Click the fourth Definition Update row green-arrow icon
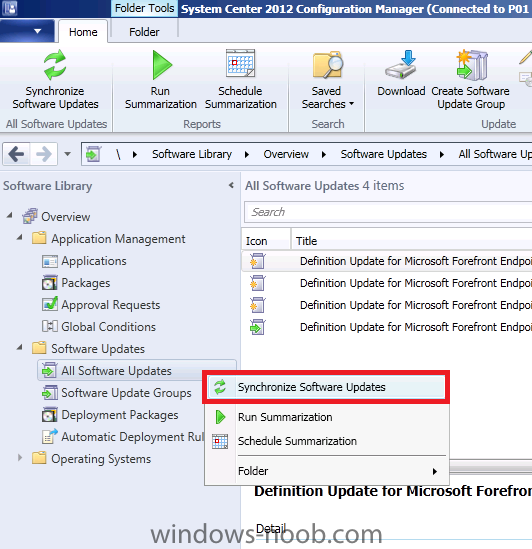This screenshot has height=549, width=532. click(257, 327)
